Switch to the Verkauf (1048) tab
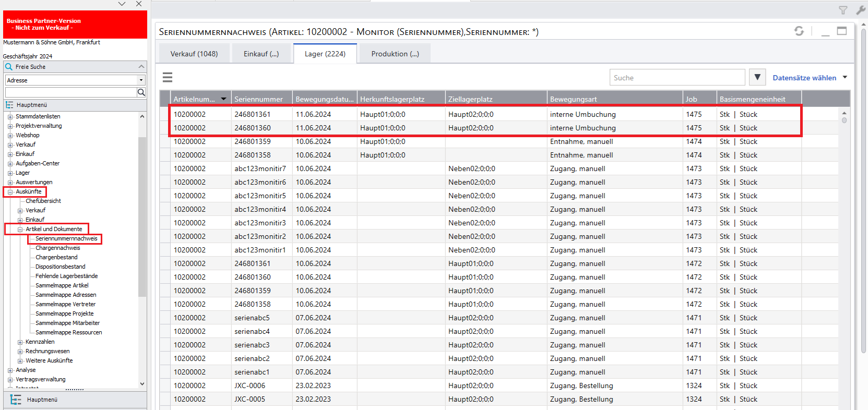The height and width of the screenshot is (410, 868). tap(194, 54)
